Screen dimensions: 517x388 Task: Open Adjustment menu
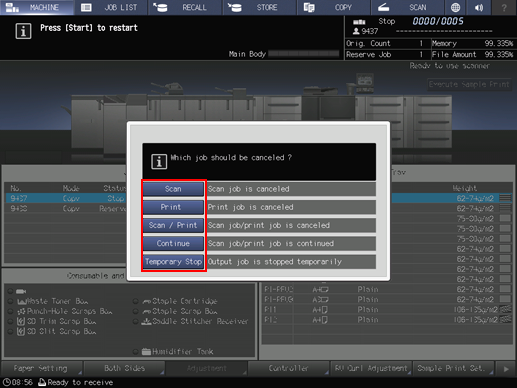207,368
